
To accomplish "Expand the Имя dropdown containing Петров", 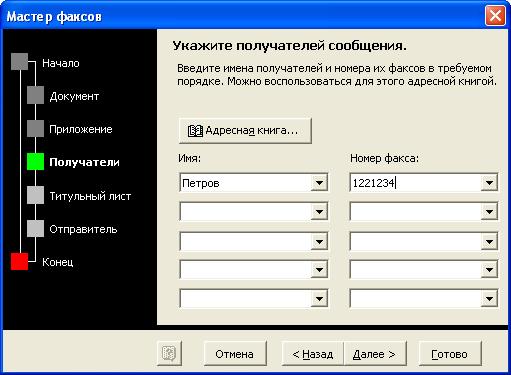I will click(x=319, y=182).
